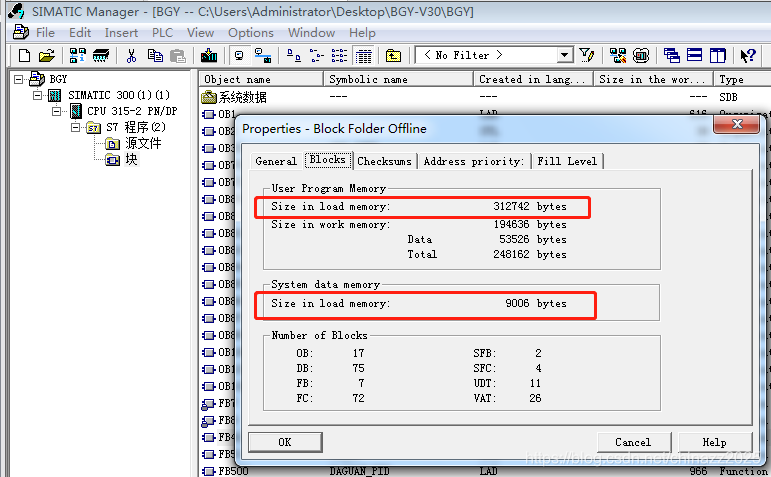771x477 pixels.
Task: Open the Address priority tab
Action: pos(474,161)
